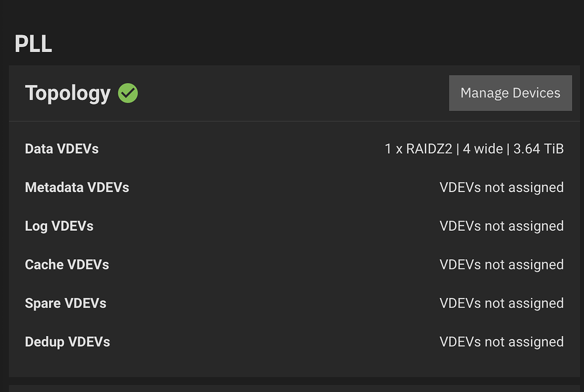Select the Data VDEVs label
The height and width of the screenshot is (392, 584).
[62, 149]
